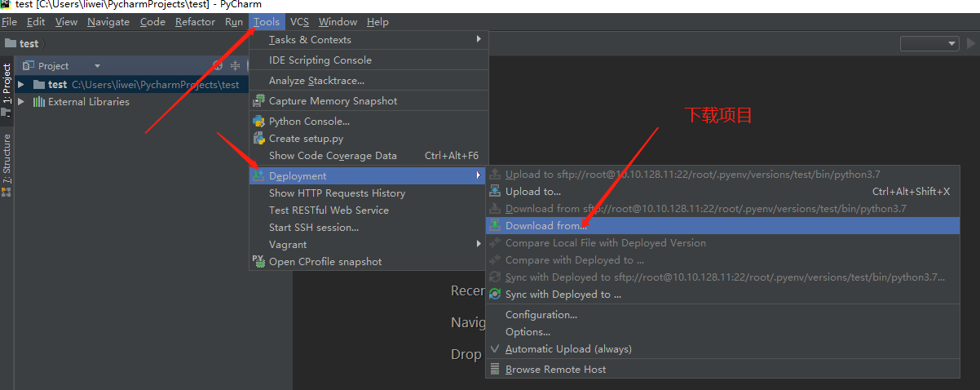This screenshot has width=980, height=390.
Task: Open deployment Options... entry
Action: (722, 331)
